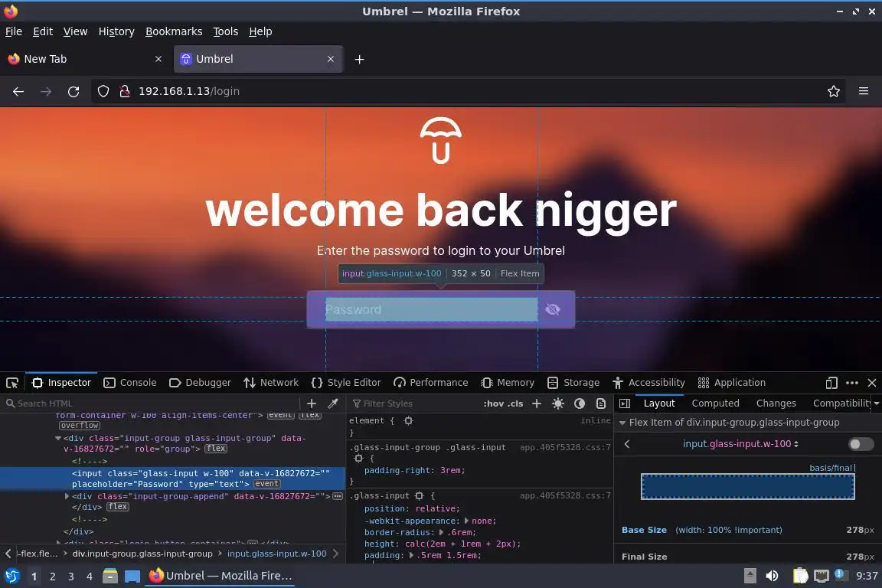Click the Umbrel umbrella logo
Image resolution: width=882 pixels, height=588 pixels.
tap(440, 141)
